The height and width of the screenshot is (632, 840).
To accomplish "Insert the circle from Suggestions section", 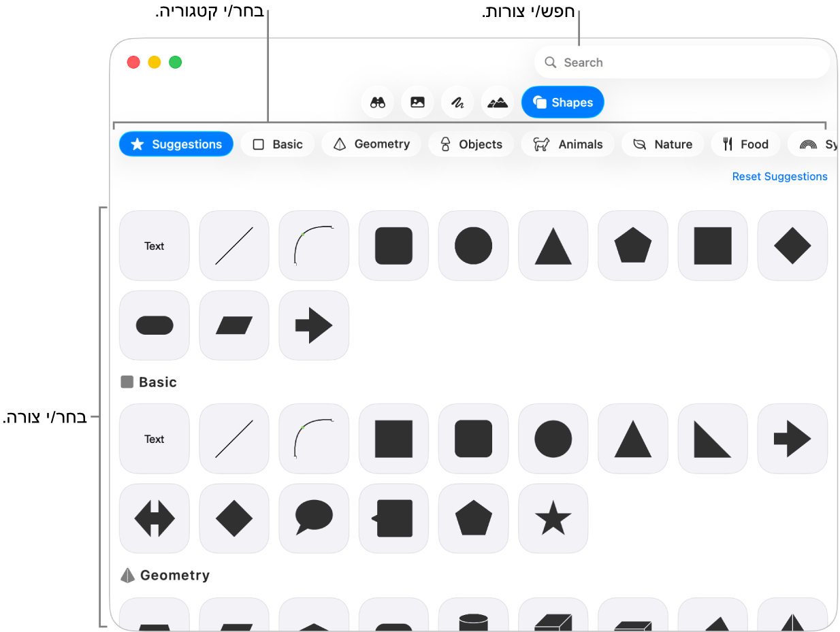I will (x=474, y=246).
